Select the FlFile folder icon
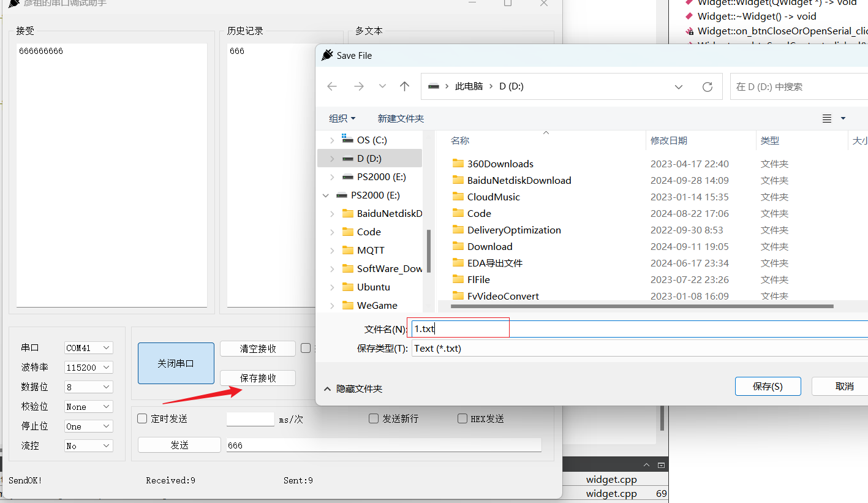Viewport: 868px width, 503px height. 458,279
